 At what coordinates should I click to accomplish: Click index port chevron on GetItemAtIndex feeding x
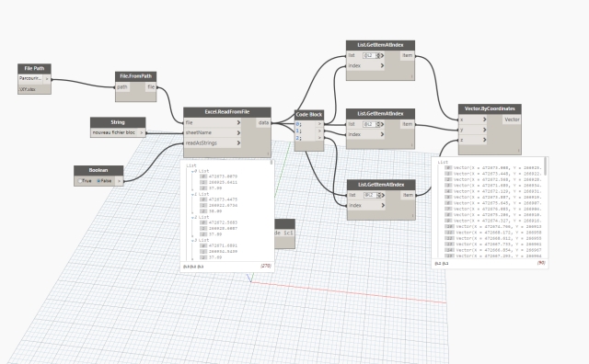382,65
